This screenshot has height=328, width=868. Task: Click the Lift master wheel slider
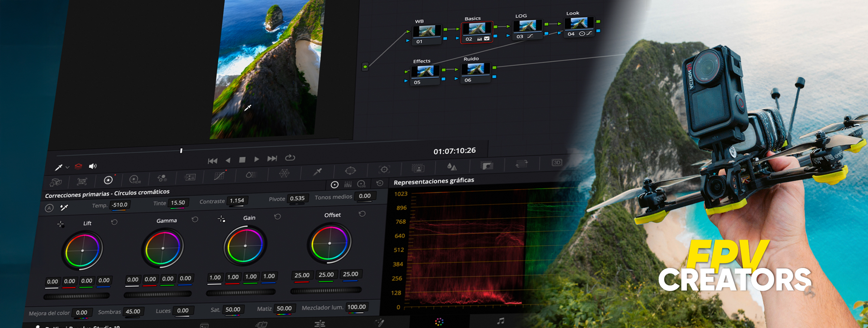click(77, 296)
